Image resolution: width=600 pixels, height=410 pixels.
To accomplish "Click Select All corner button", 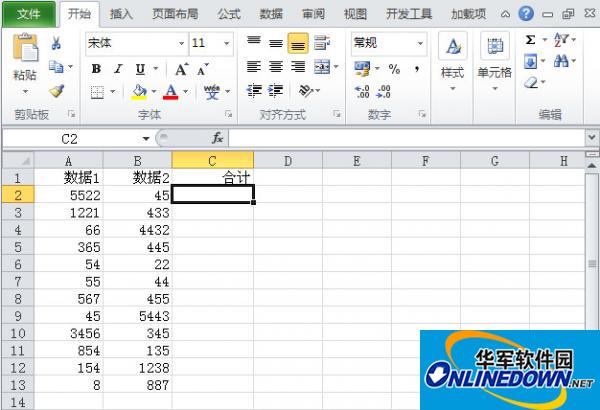I will pos(18,161).
